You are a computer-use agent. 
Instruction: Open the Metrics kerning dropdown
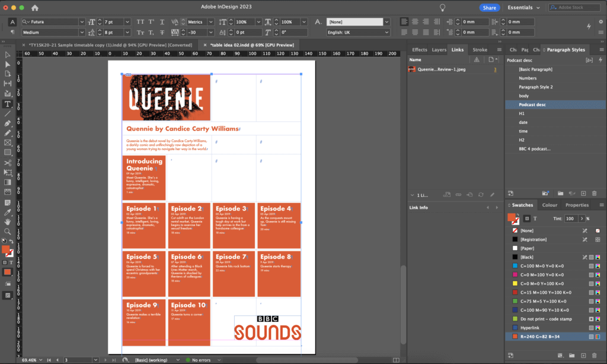pos(210,22)
